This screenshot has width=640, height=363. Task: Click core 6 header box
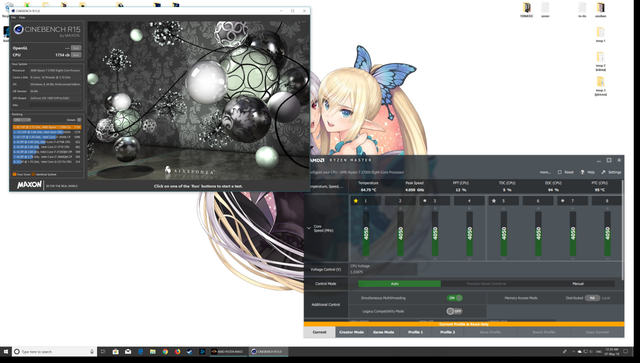(538, 201)
